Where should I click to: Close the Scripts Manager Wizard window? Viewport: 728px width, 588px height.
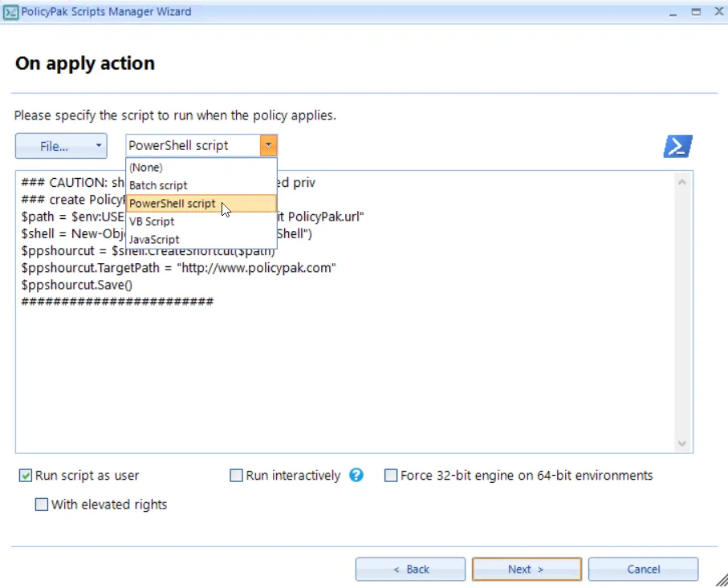pyautogui.click(x=718, y=11)
